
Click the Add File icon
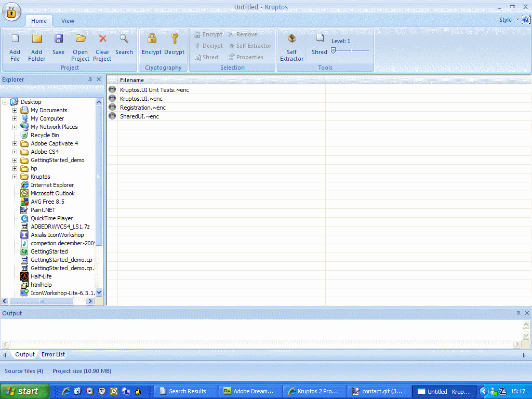(15, 39)
